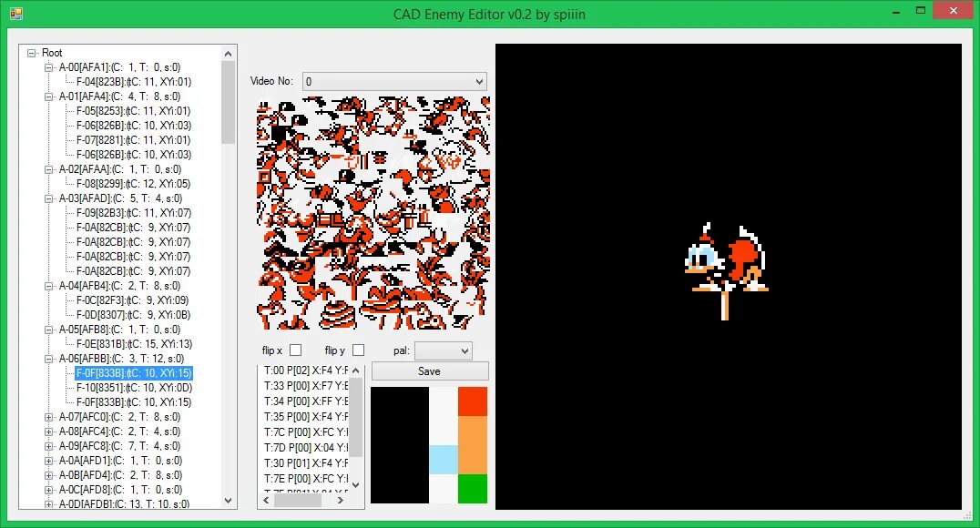The height and width of the screenshot is (528, 980).
Task: Select tile row T:7C P[00]
Action: (305, 432)
